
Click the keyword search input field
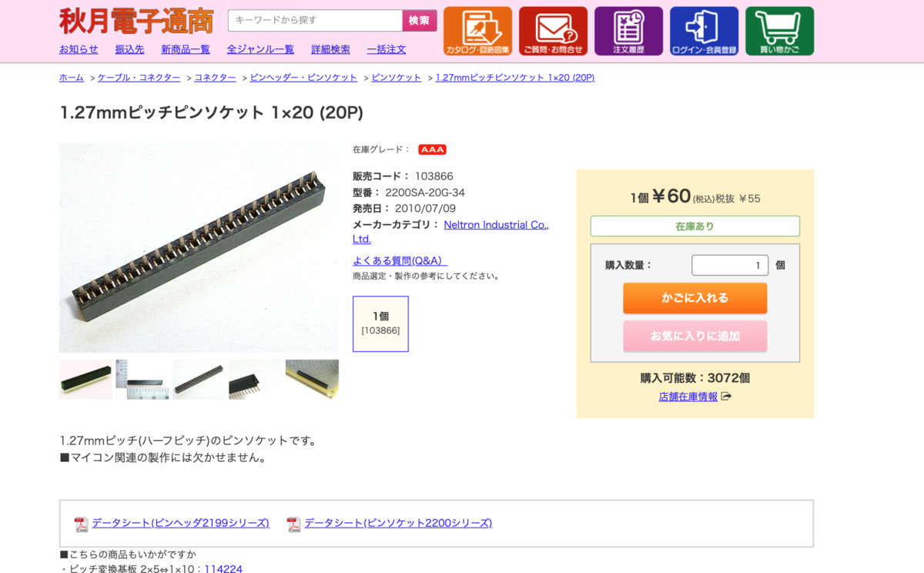[315, 21]
